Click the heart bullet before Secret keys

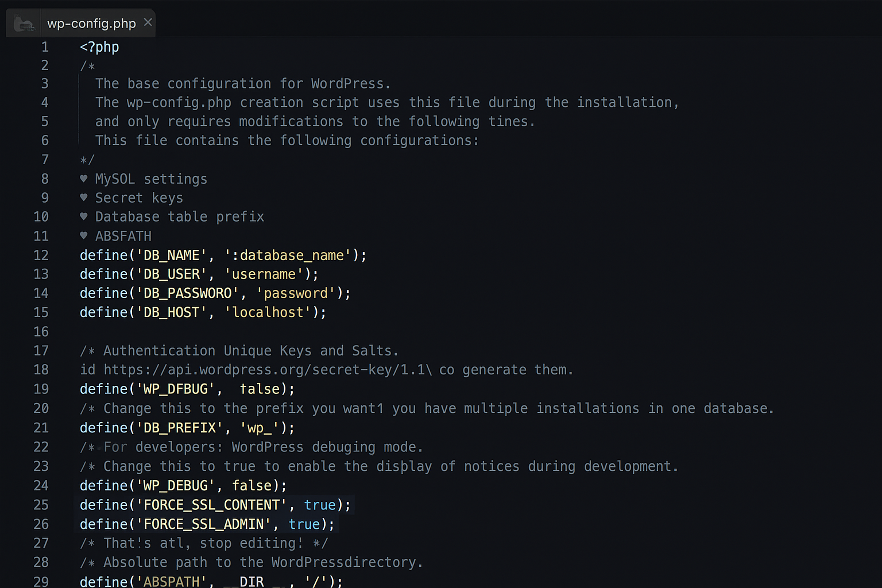(84, 198)
